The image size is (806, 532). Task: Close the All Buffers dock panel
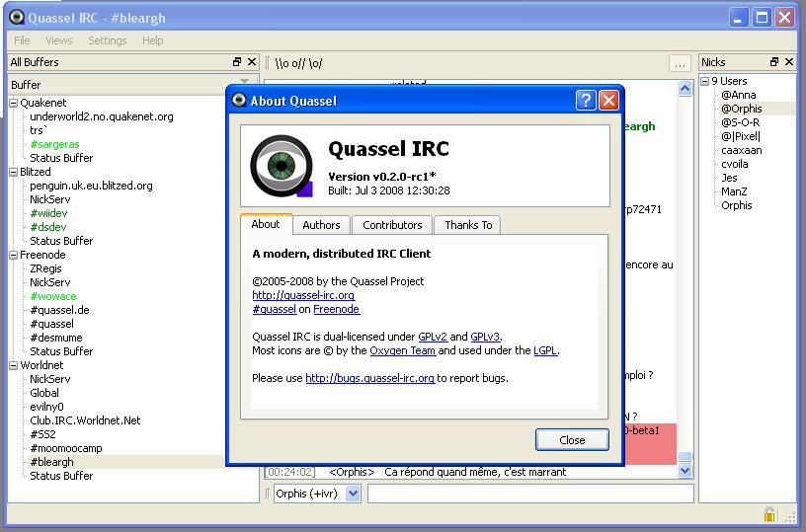[252, 61]
